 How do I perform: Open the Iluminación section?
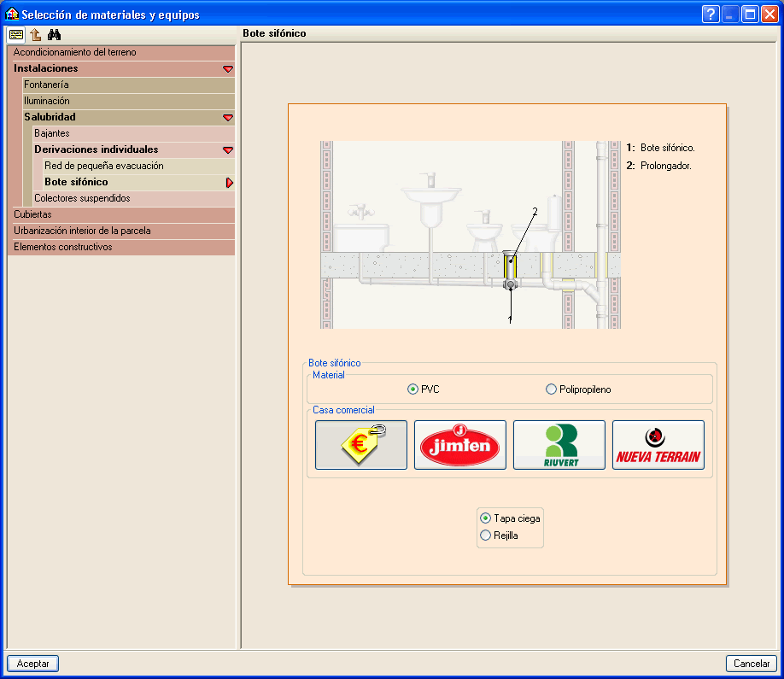[128, 101]
